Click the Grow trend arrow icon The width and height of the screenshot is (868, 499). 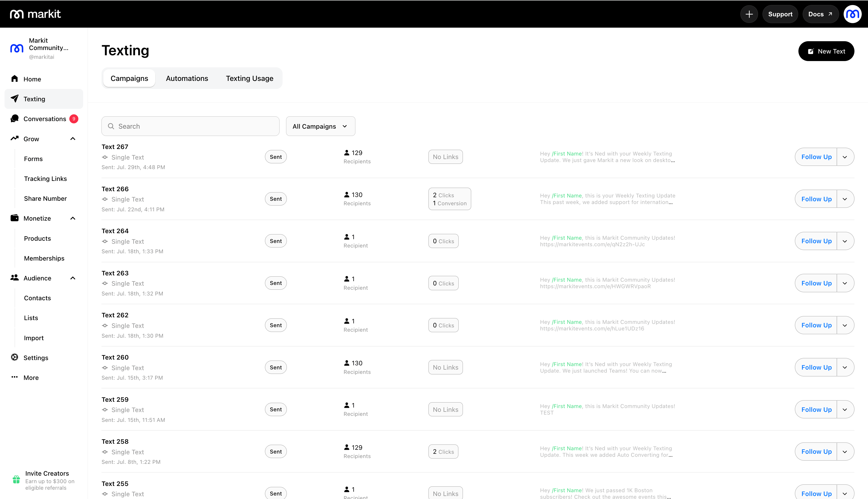(x=14, y=138)
